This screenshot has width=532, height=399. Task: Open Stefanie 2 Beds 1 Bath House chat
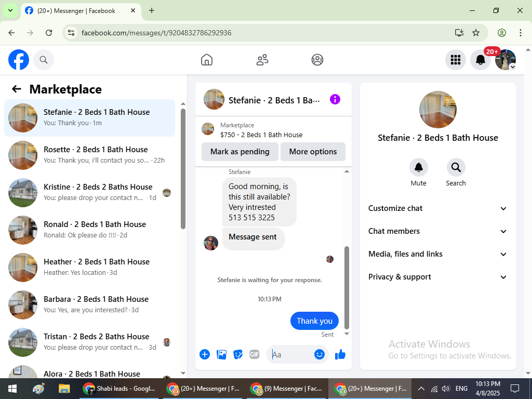[89, 118]
